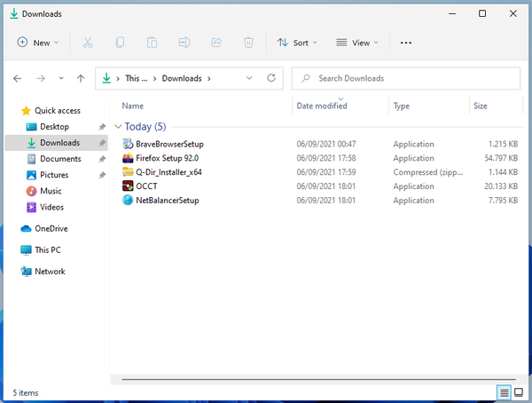532x403 pixels.
Task: Switch to details view layout icon
Action: click(504, 391)
